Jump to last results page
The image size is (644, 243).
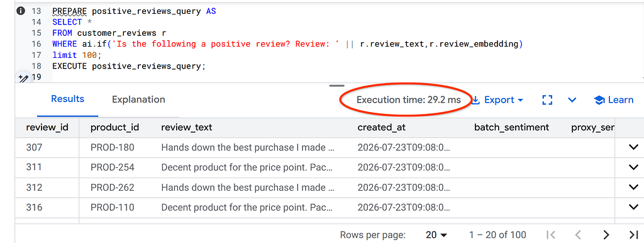pos(633,235)
